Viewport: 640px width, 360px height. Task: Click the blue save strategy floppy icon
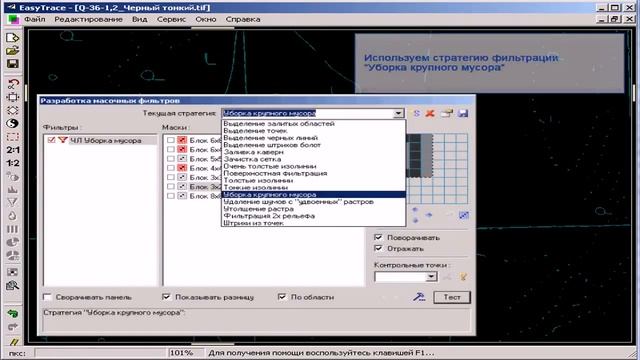pos(463,113)
